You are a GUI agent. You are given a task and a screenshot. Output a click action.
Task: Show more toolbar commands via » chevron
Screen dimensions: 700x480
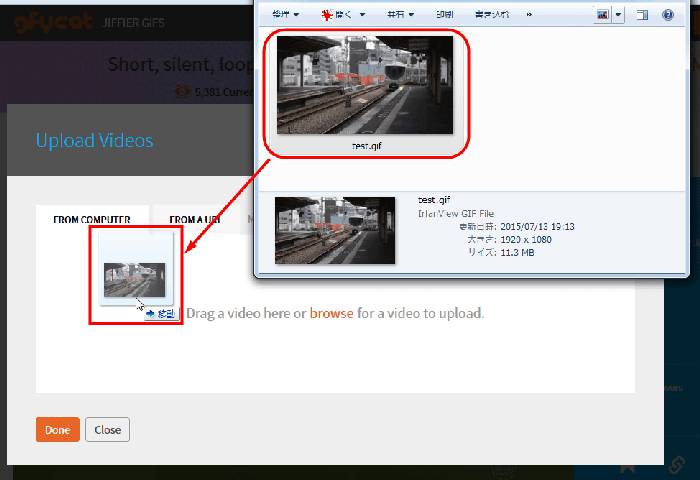(x=529, y=15)
